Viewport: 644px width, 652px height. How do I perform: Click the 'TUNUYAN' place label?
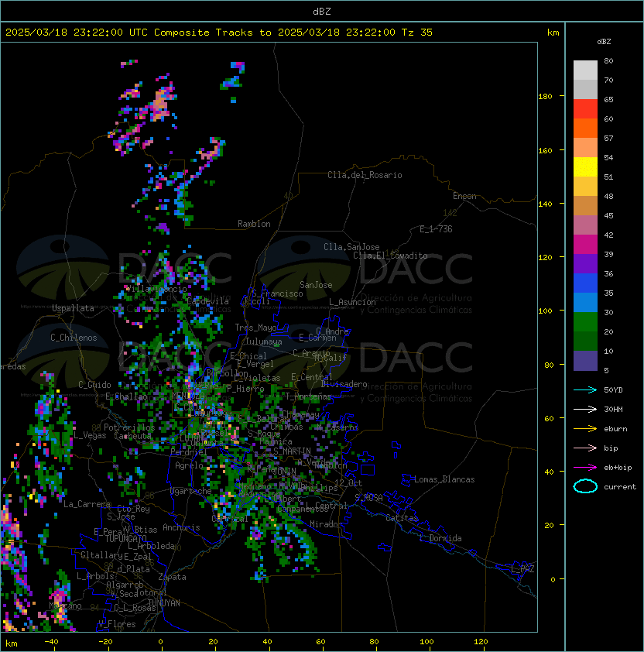tap(164, 603)
